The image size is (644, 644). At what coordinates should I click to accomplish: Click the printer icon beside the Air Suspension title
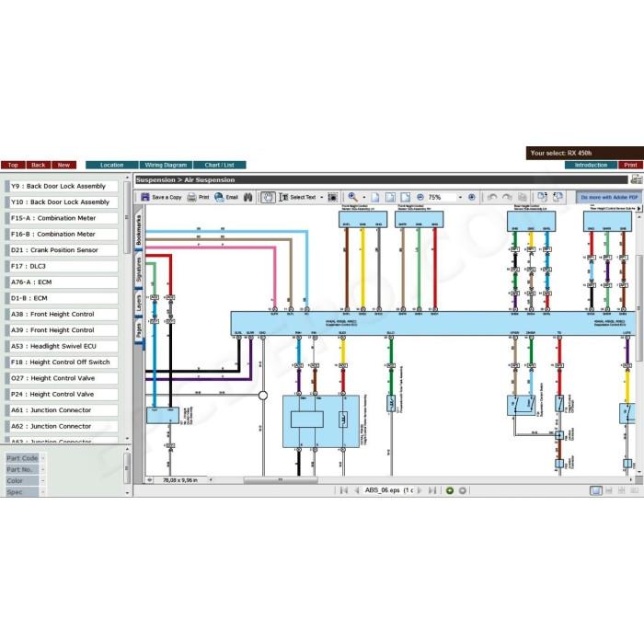click(637, 179)
